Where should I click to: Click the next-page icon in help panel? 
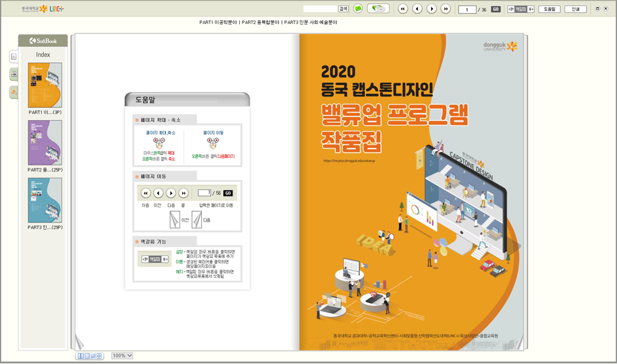[x=171, y=193]
